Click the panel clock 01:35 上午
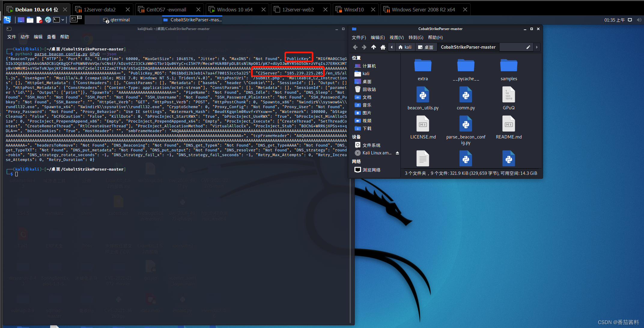644x328 pixels. click(x=614, y=20)
